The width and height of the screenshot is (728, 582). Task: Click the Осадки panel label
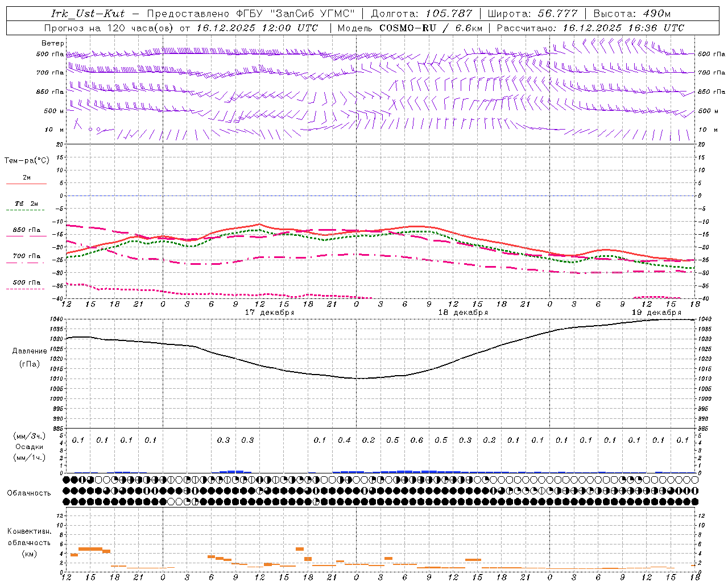[x=30, y=447]
